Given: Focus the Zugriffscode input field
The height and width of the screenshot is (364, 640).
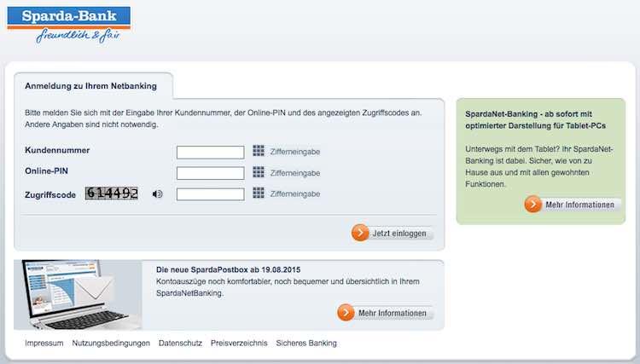Looking at the screenshot, I should click(210, 194).
